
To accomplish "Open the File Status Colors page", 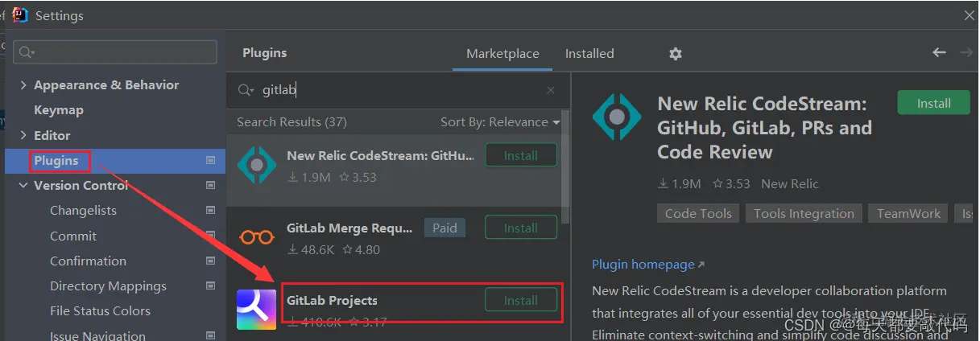I will click(100, 310).
